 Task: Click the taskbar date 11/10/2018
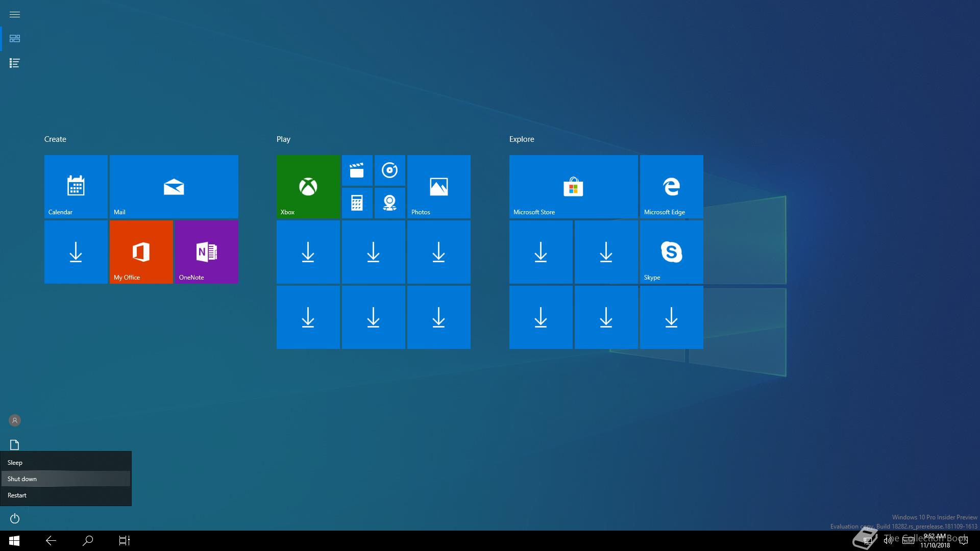pyautogui.click(x=935, y=545)
